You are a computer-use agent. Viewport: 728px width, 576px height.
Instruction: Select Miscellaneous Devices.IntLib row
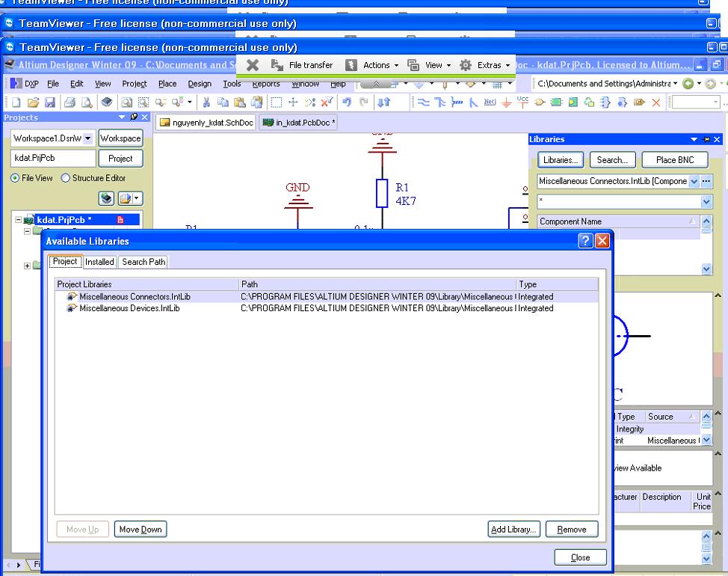point(327,308)
